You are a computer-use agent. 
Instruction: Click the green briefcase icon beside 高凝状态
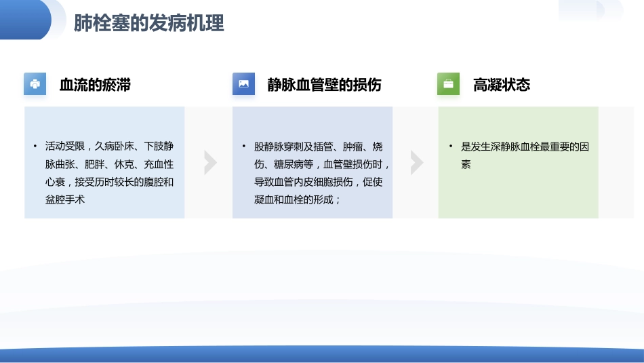[x=449, y=84]
